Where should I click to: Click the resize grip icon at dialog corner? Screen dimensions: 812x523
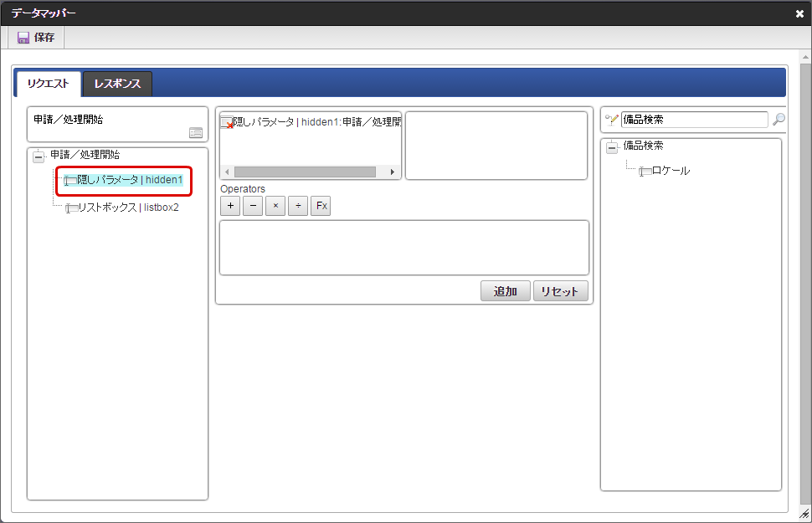804,514
